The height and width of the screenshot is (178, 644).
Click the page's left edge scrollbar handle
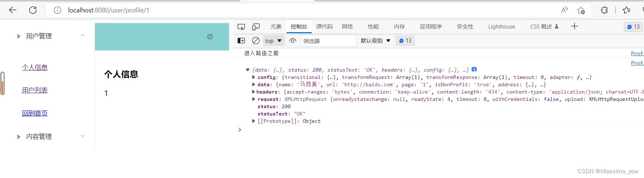point(3,83)
